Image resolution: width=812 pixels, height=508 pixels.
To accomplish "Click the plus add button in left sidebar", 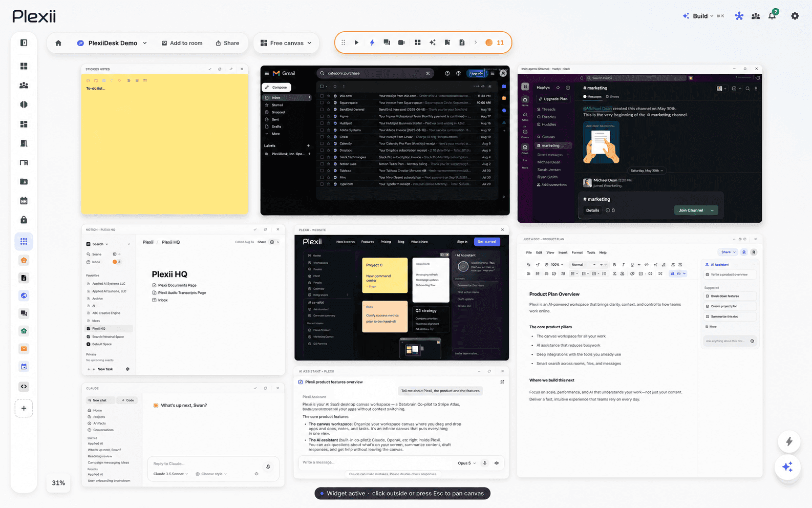I will (x=24, y=408).
